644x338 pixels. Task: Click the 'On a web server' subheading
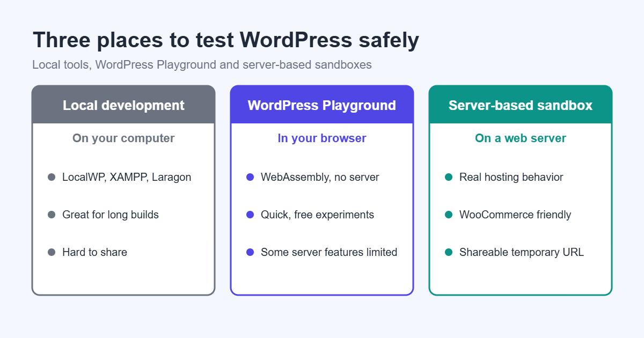[521, 138]
